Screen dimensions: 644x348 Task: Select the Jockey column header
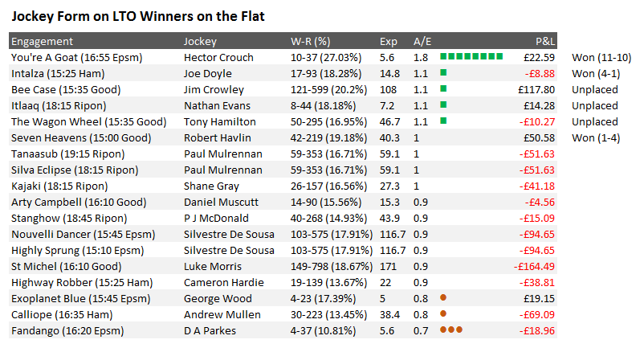click(x=200, y=42)
